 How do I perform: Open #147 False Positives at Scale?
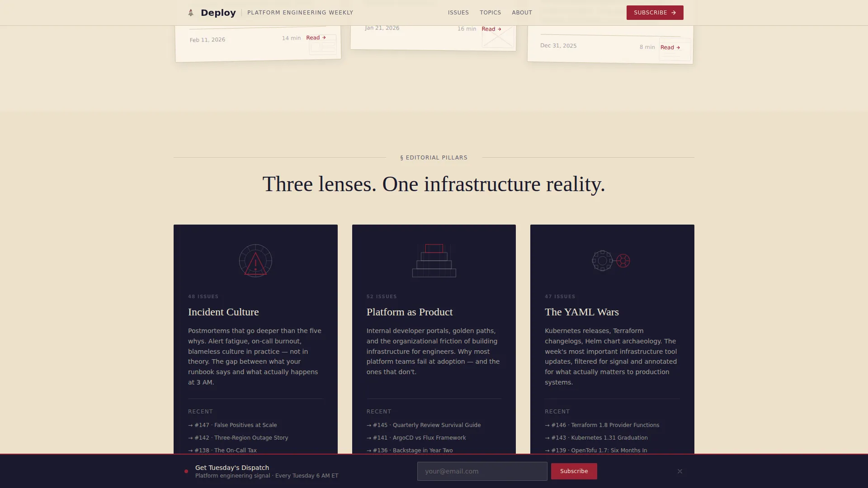click(233, 425)
